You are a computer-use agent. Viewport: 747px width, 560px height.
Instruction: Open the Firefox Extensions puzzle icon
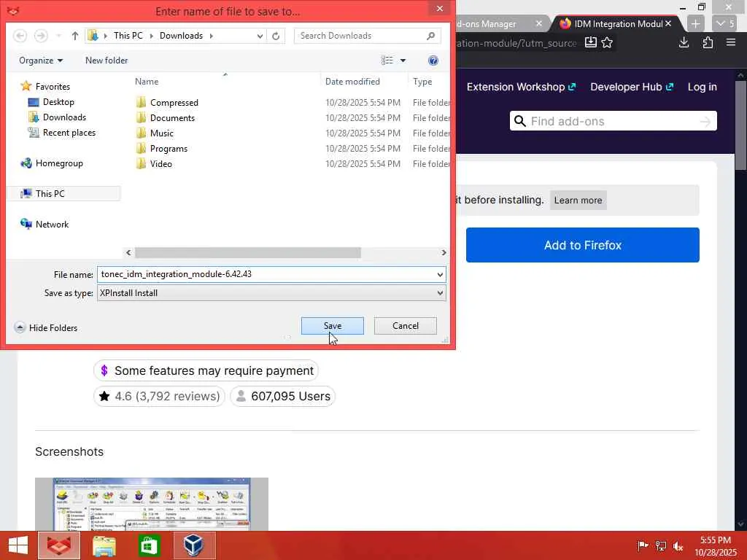pyautogui.click(x=708, y=43)
